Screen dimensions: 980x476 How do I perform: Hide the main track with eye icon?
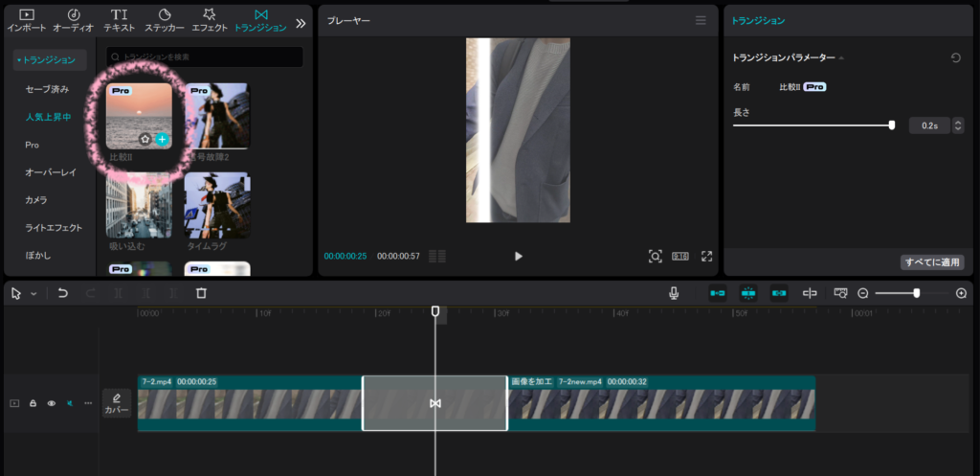click(x=52, y=403)
